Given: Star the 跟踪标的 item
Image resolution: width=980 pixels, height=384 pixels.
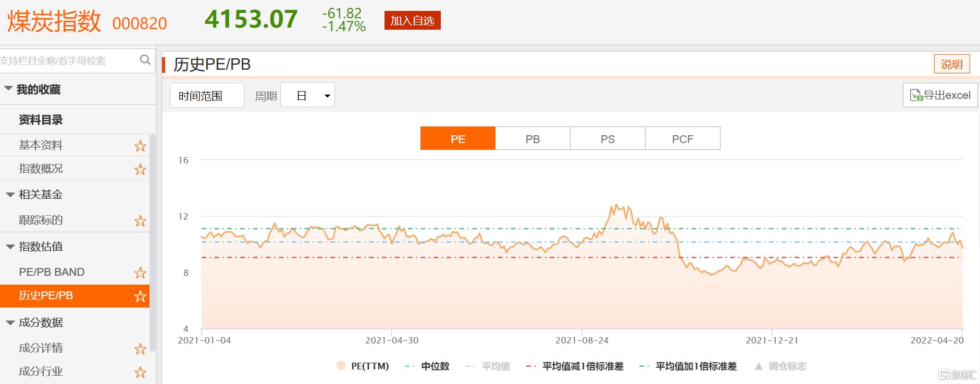Looking at the screenshot, I should tap(140, 221).
